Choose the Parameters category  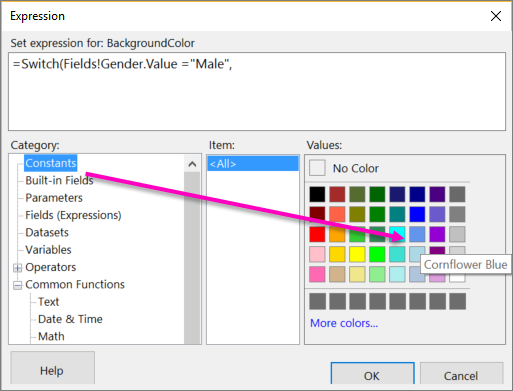[54, 198]
